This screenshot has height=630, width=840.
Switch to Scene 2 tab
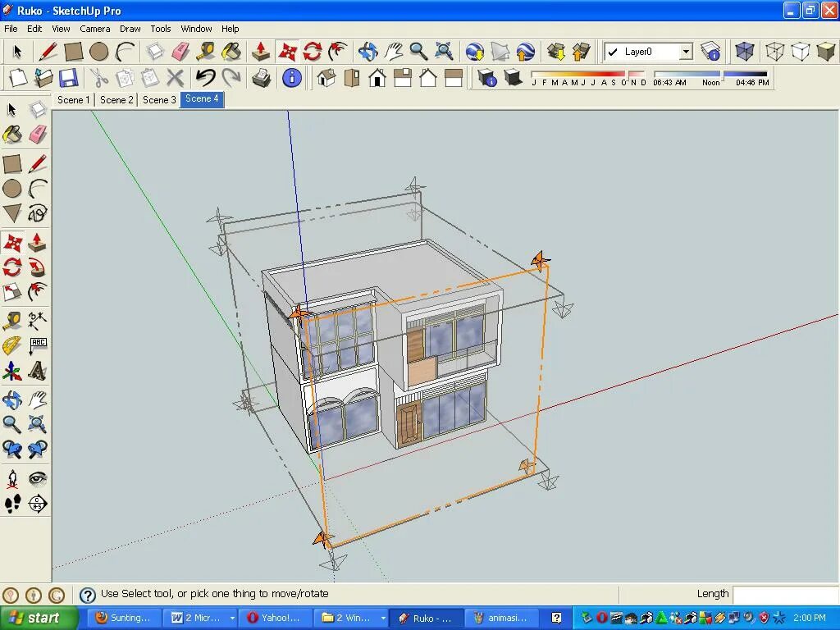(x=116, y=99)
